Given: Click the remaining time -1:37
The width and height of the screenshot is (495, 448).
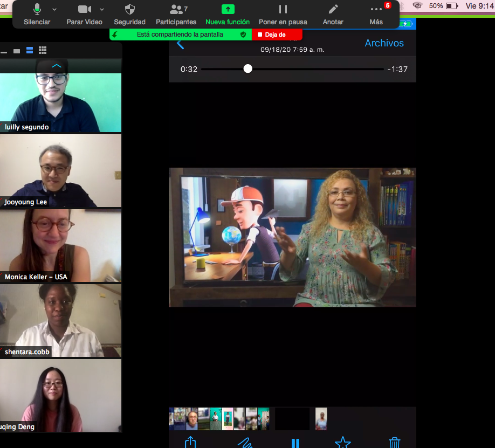Looking at the screenshot, I should [397, 69].
